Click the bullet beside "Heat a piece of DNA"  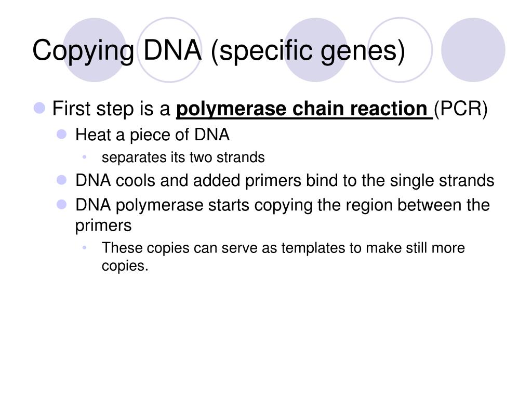coord(62,135)
